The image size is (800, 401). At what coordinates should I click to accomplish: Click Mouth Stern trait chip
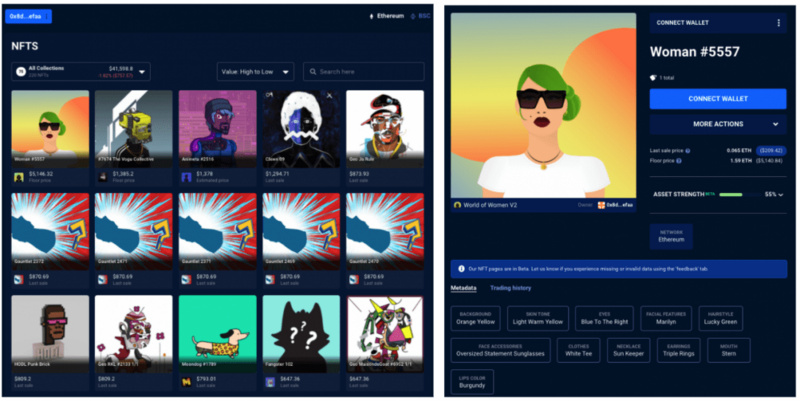(729, 350)
